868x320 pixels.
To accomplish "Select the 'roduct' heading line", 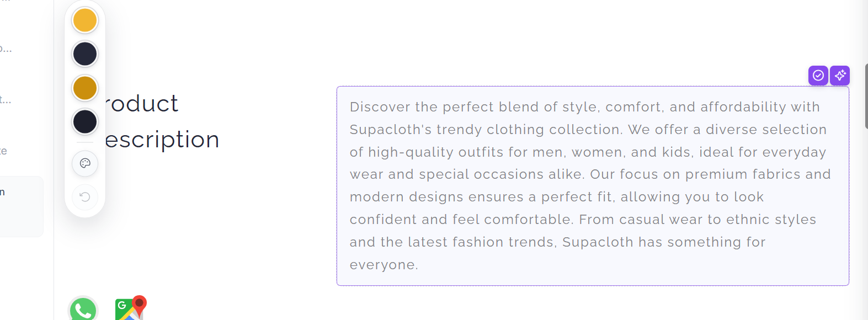I will click(142, 104).
